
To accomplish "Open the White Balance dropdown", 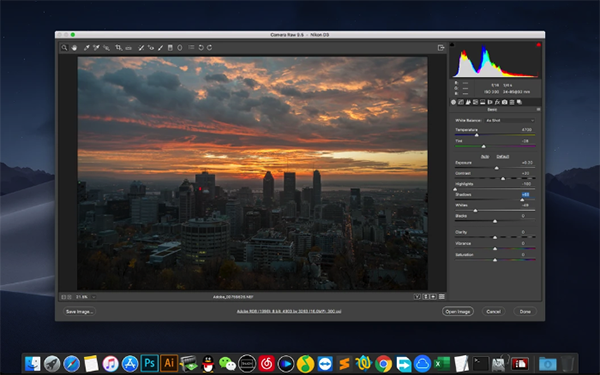I will 510,121.
